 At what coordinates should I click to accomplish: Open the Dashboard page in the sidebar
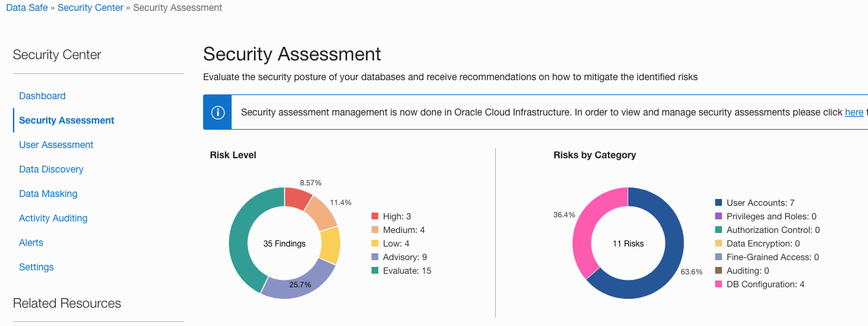click(42, 96)
